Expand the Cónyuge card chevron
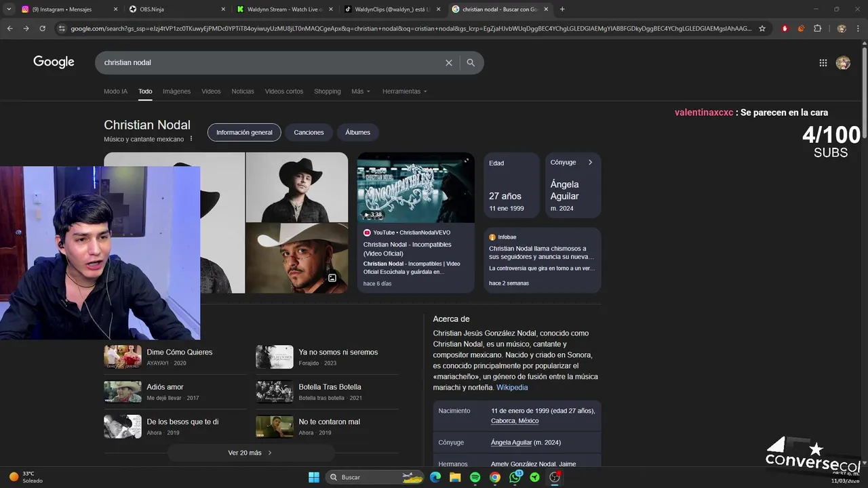This screenshot has height=488, width=868. pyautogui.click(x=590, y=163)
